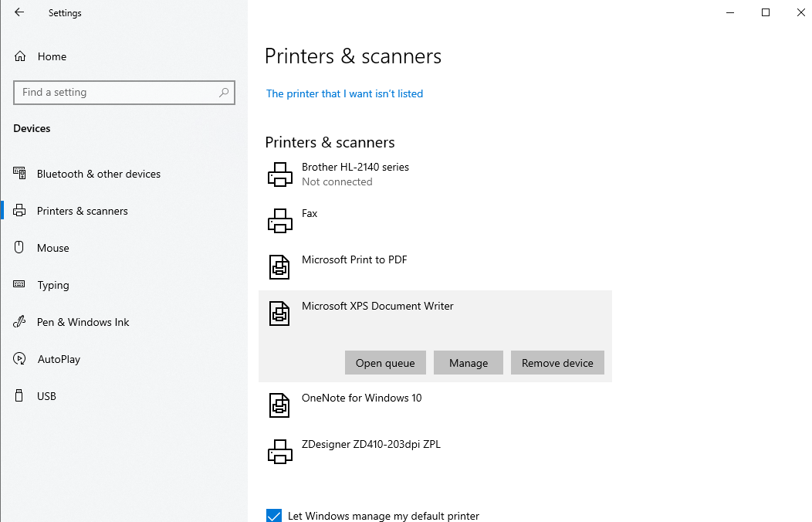This screenshot has height=522, width=812.
Task: Click the Bluetooth & other devices icon
Action: [x=19, y=173]
